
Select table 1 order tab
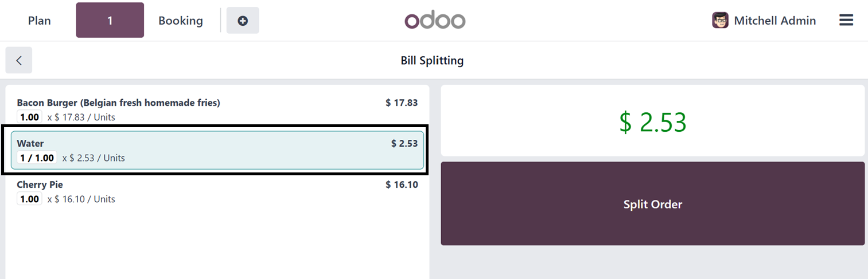coord(110,21)
